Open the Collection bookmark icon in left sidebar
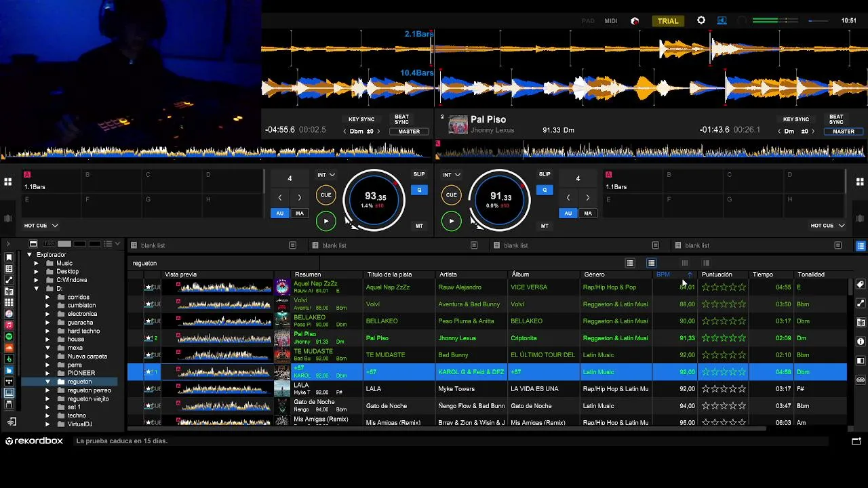 click(9, 258)
